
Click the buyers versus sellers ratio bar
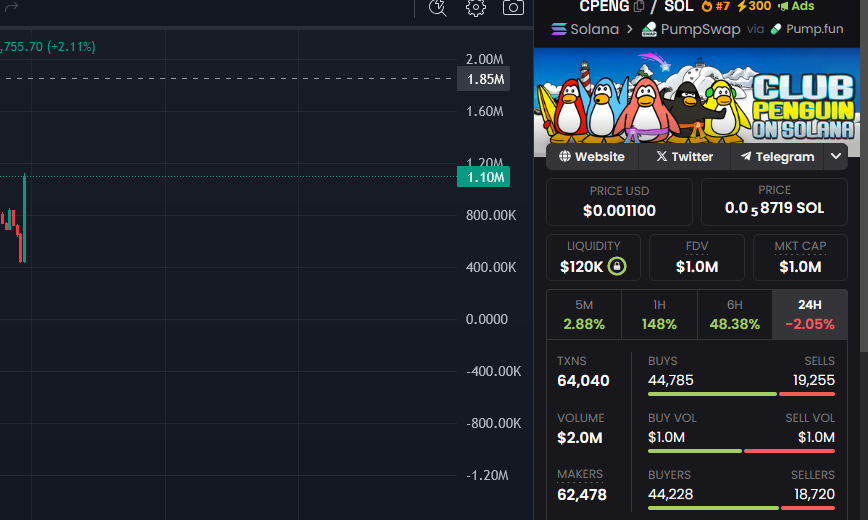point(741,508)
